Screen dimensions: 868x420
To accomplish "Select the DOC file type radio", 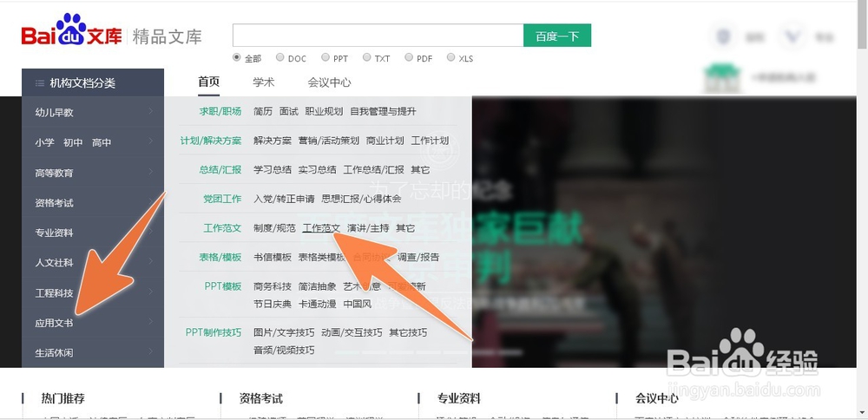I will 280,57.
